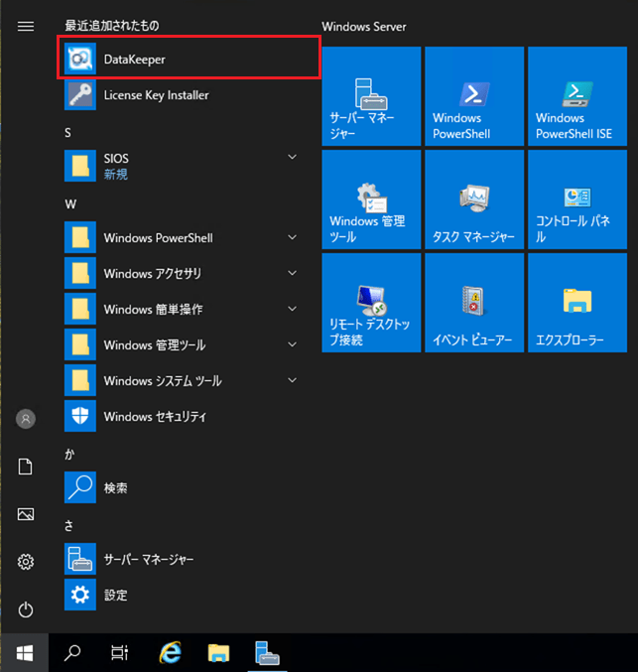Expand Windows PowerShell folder chevron

[x=293, y=237]
